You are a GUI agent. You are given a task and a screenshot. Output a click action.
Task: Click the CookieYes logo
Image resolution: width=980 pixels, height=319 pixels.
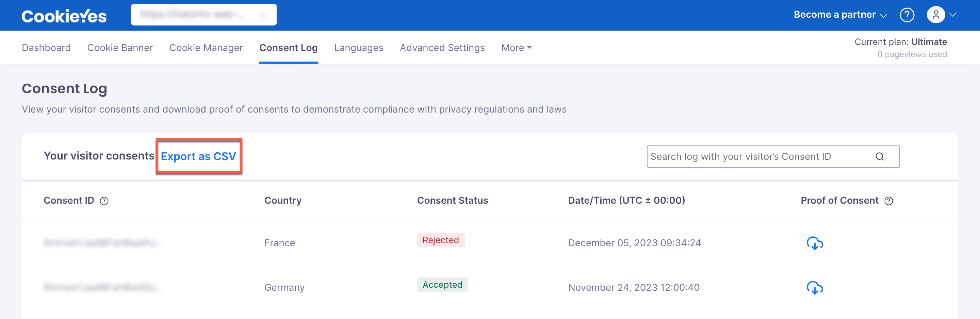point(64,16)
